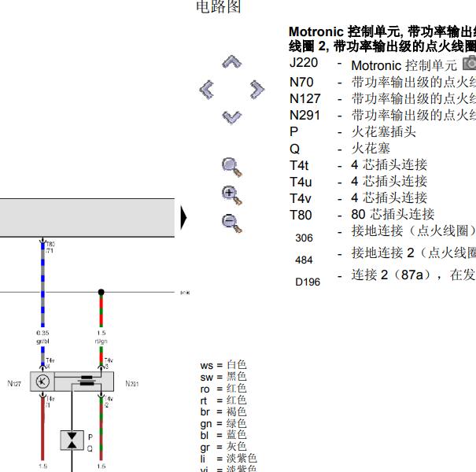Click color legend gn = 绿色
Viewport: 476px width, 472px height.
(x=223, y=423)
